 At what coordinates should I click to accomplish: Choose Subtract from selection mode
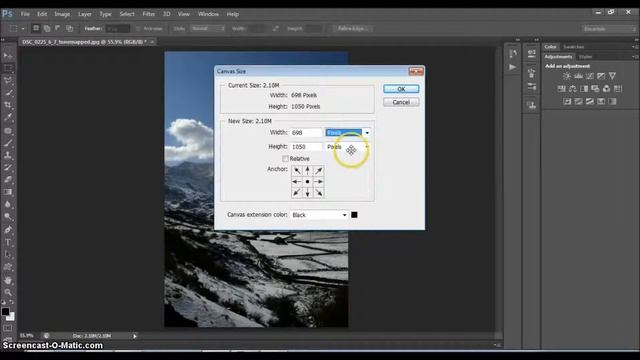pyautogui.click(x=58, y=28)
